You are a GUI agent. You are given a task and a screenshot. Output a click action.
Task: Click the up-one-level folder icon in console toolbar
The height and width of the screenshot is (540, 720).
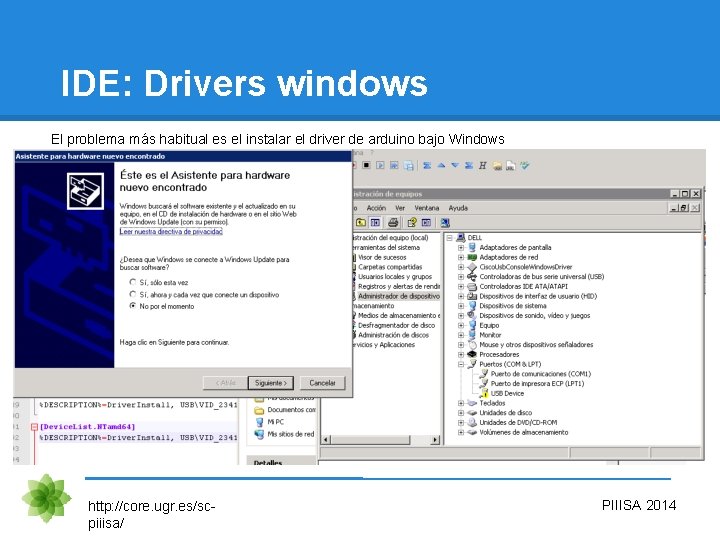coord(361,223)
